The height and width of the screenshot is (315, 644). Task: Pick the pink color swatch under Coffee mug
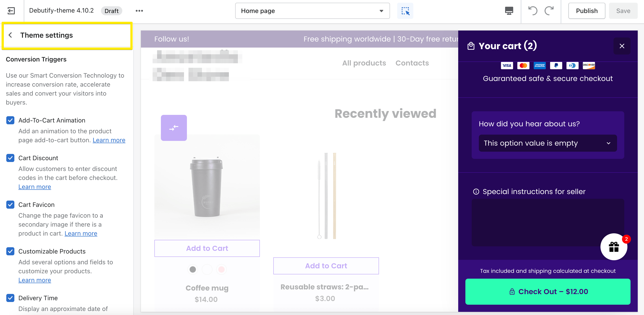(x=221, y=269)
